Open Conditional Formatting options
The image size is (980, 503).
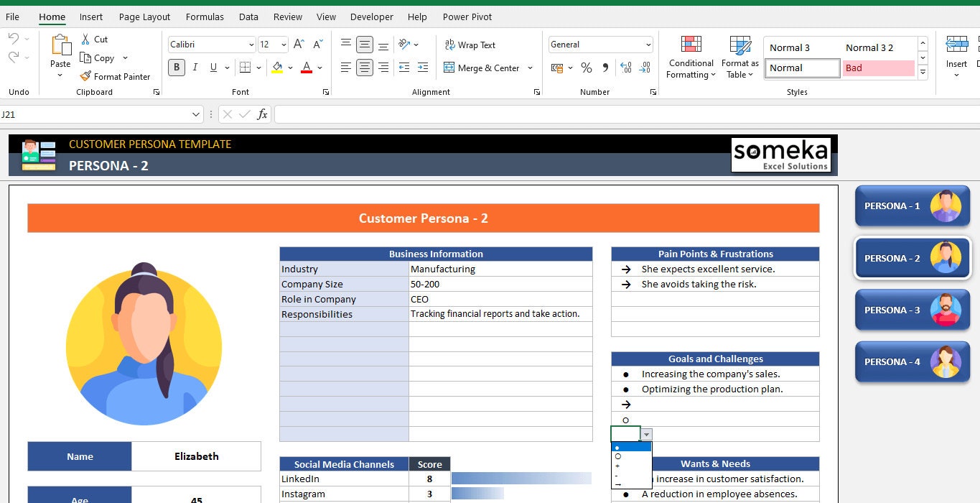tap(690, 57)
